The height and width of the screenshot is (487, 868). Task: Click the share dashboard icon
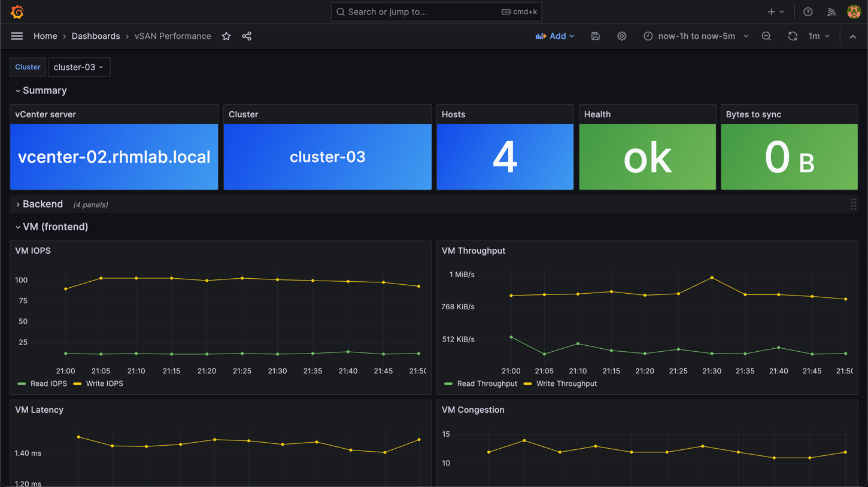(x=247, y=36)
